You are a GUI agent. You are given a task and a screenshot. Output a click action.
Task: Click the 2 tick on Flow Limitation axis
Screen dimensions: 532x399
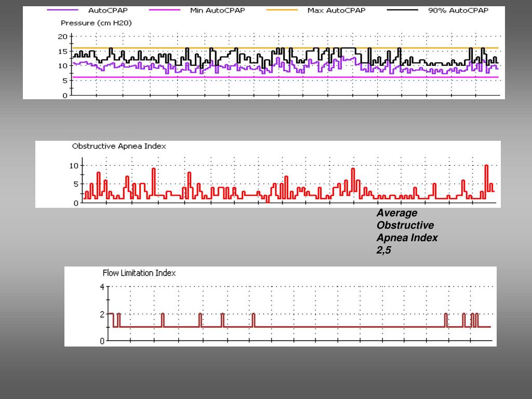[x=102, y=314]
